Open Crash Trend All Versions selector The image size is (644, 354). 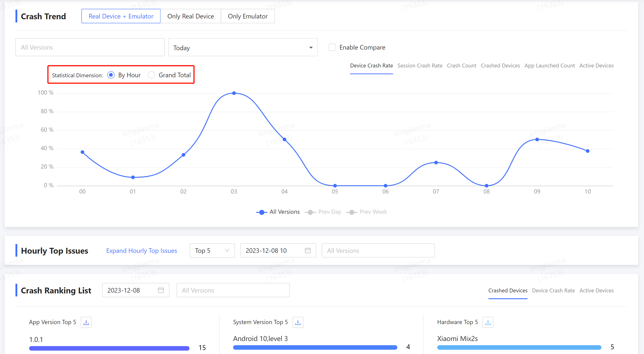[x=90, y=47]
